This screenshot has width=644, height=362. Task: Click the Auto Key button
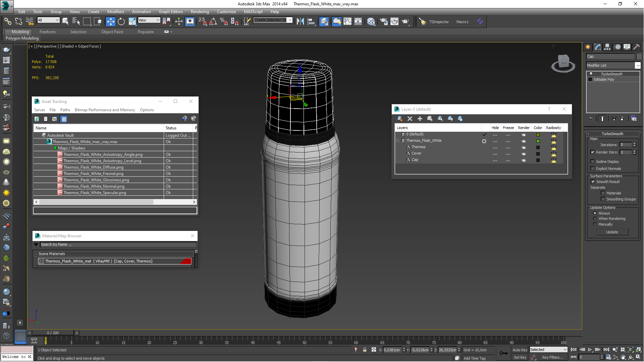tap(520, 350)
